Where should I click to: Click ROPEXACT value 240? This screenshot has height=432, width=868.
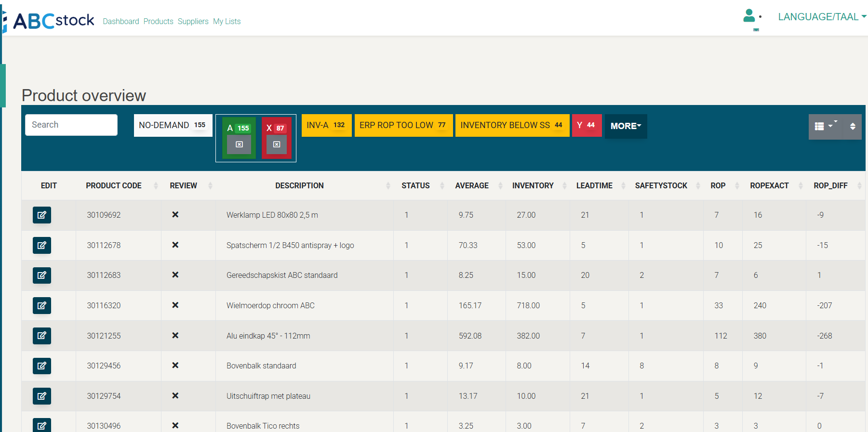point(760,305)
